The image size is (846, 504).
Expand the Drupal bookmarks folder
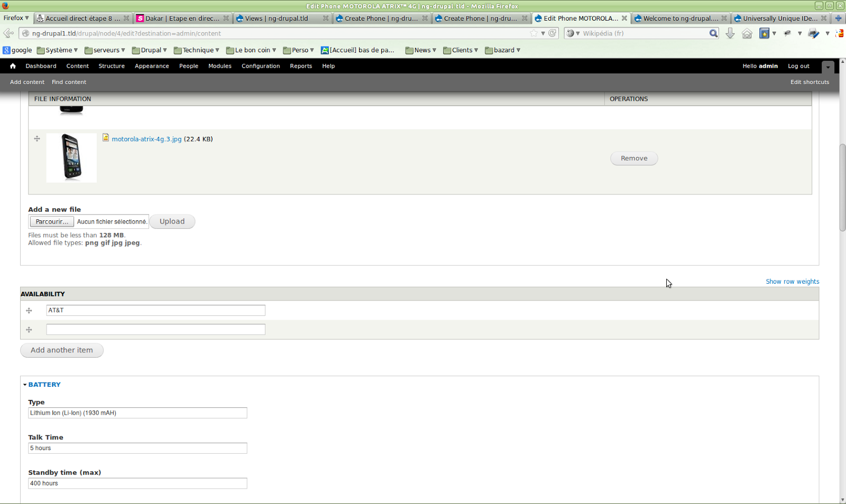pos(150,50)
